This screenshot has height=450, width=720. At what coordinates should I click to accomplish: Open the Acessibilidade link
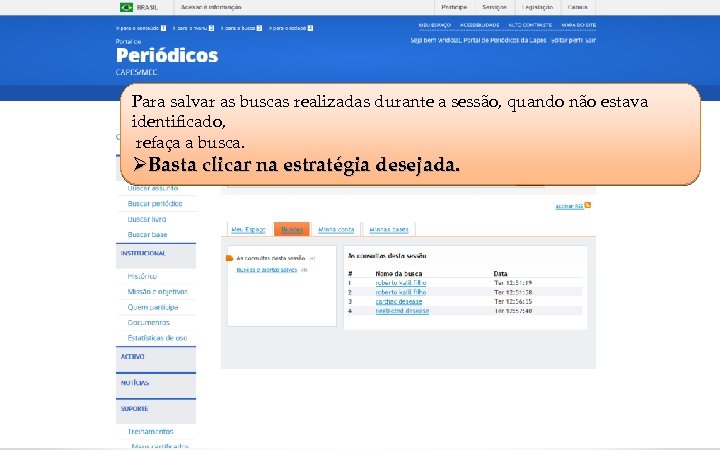click(x=479, y=25)
